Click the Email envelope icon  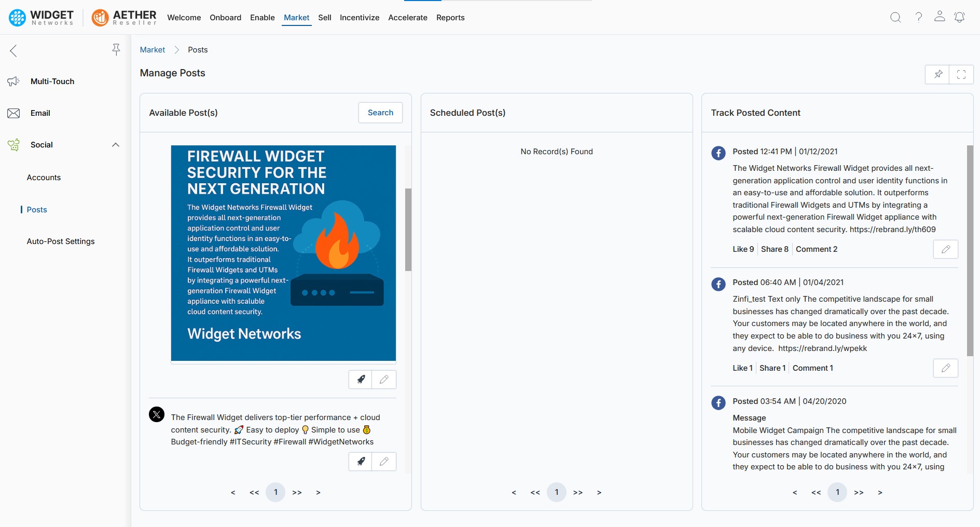pos(13,113)
